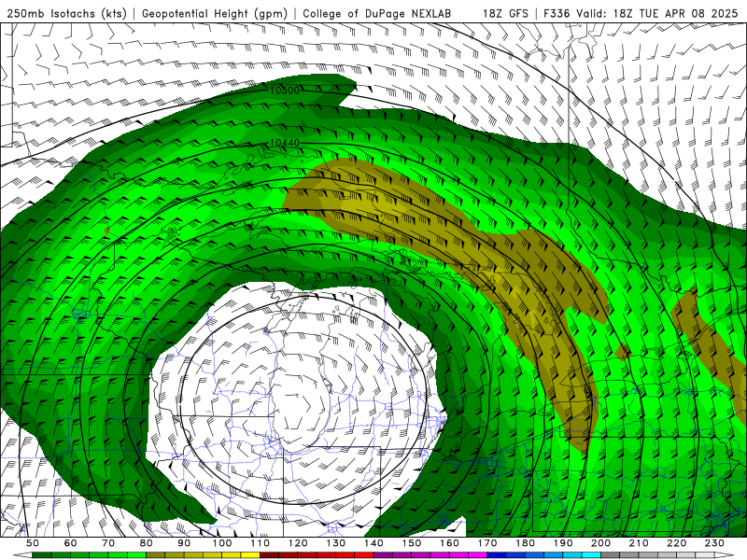The height and width of the screenshot is (560, 747).
Task: Select the 220 scale label
Action: (676, 543)
